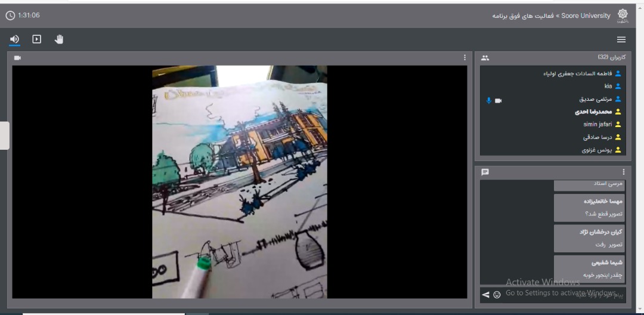Viewport: 644px width, 315px height.
Task: Open the فعالیت های فوق برنامه breadcrumb
Action: click(524, 16)
